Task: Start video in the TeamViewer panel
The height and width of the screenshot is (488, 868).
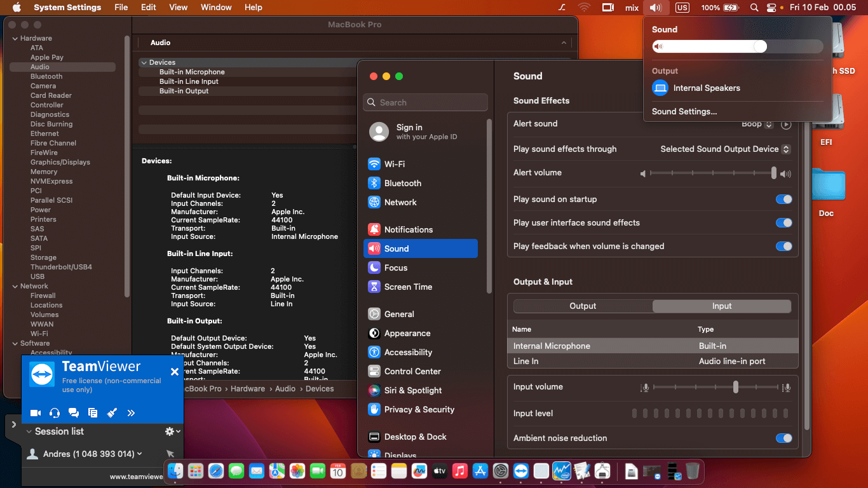Action: (36, 413)
